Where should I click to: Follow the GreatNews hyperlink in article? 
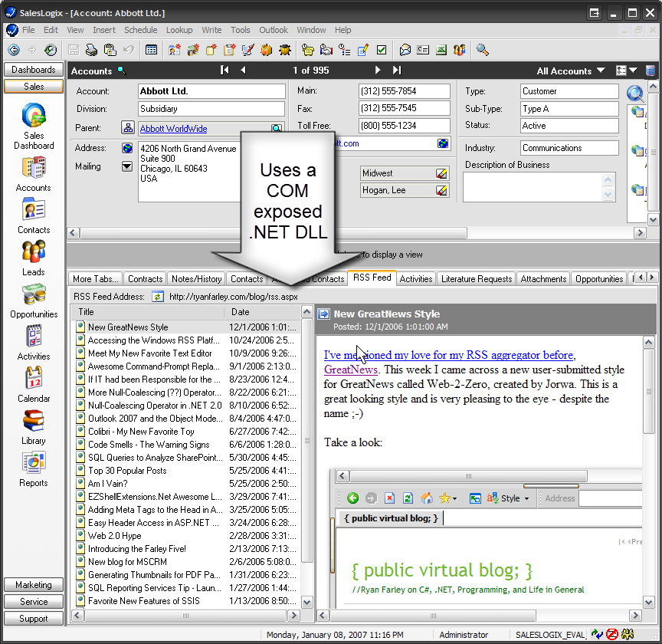[350, 370]
